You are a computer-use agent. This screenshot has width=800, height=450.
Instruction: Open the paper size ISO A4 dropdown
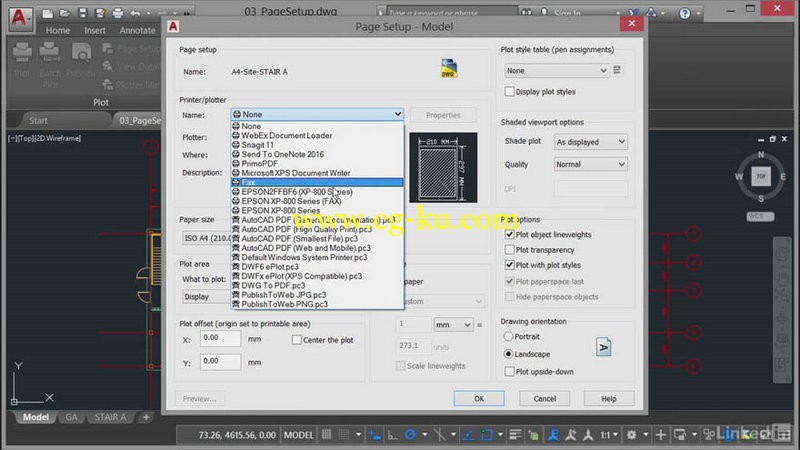[207, 238]
